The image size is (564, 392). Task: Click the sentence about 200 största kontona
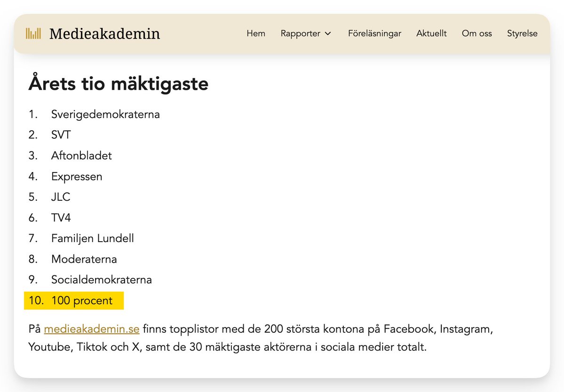click(x=261, y=338)
